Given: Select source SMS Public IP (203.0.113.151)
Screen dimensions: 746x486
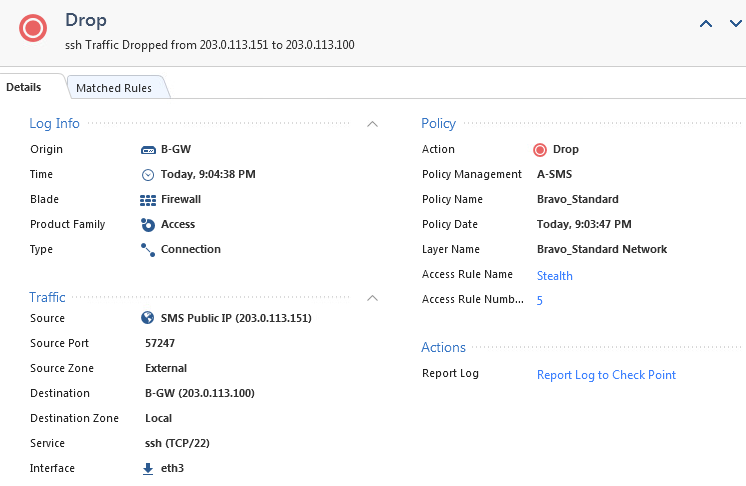Looking at the screenshot, I should (236, 318).
